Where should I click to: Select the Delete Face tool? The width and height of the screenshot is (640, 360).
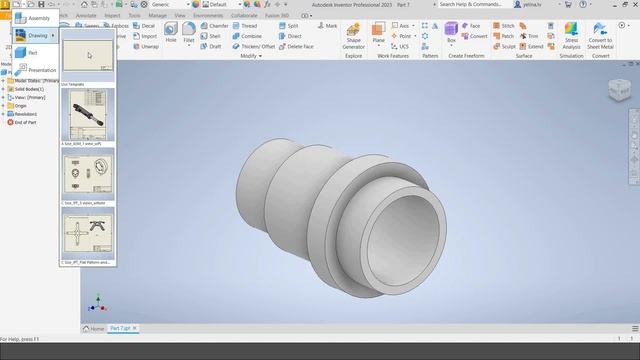click(x=296, y=47)
